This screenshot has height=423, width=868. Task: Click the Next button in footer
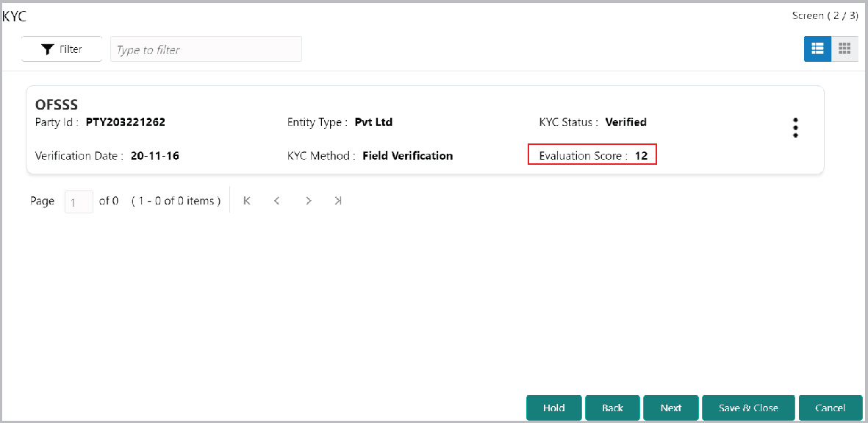(x=671, y=408)
